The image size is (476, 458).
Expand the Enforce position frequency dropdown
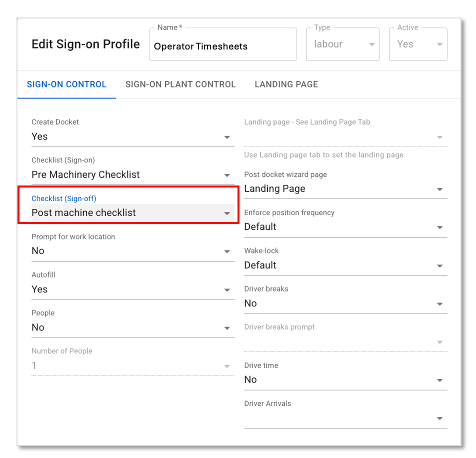tap(345, 227)
